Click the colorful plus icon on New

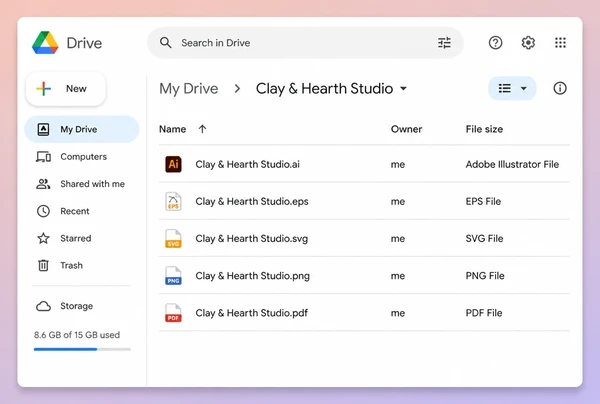44,88
